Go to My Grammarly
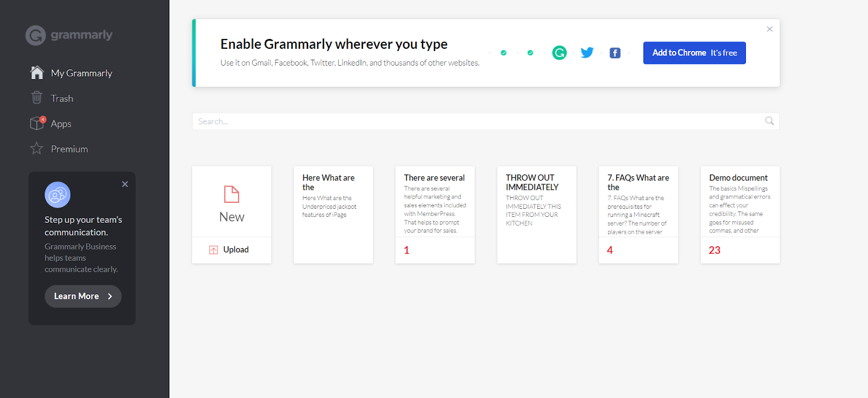The width and height of the screenshot is (868, 398). [x=81, y=73]
